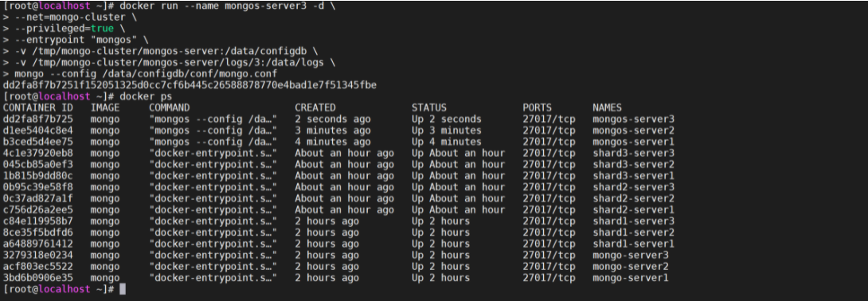Click the mongos-server2 name entry

[633, 131]
